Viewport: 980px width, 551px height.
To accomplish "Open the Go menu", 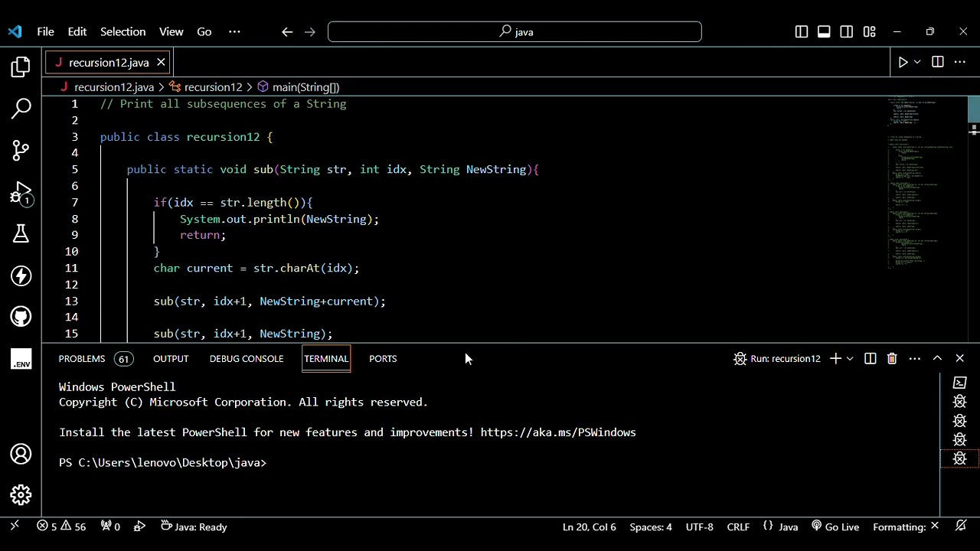I will click(204, 31).
